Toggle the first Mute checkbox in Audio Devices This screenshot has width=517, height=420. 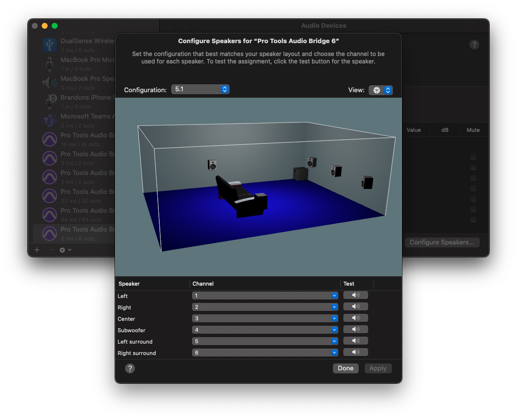click(x=473, y=158)
